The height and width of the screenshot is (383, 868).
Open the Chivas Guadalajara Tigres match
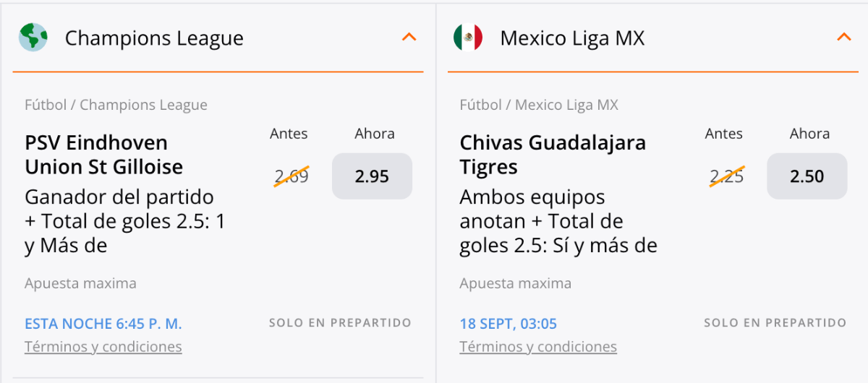[x=553, y=155]
